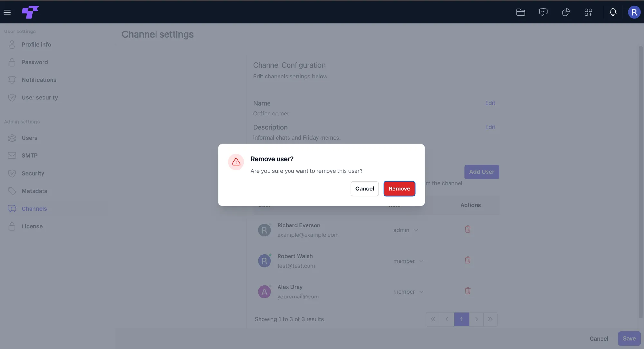Open the hamburger menu
Image resolution: width=644 pixels, height=349 pixels.
7,12
